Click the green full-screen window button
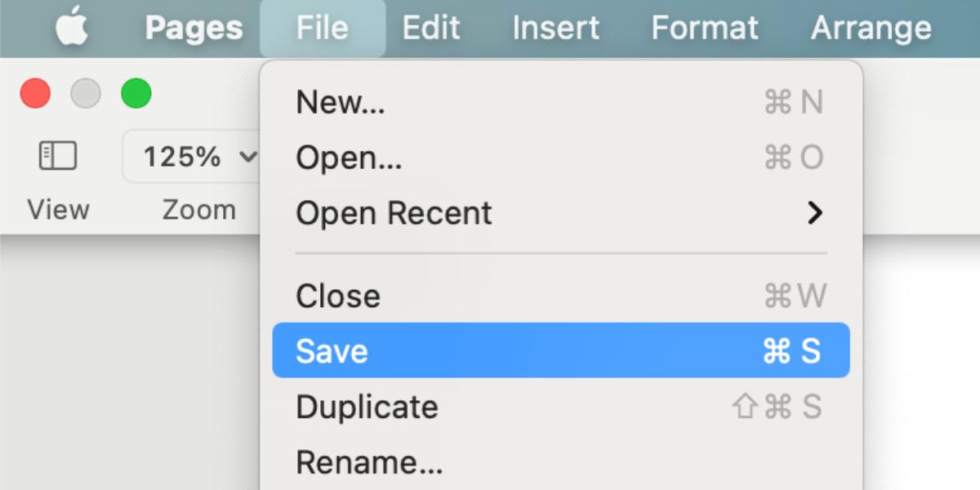Screen dimensions: 980x490 click(136, 94)
